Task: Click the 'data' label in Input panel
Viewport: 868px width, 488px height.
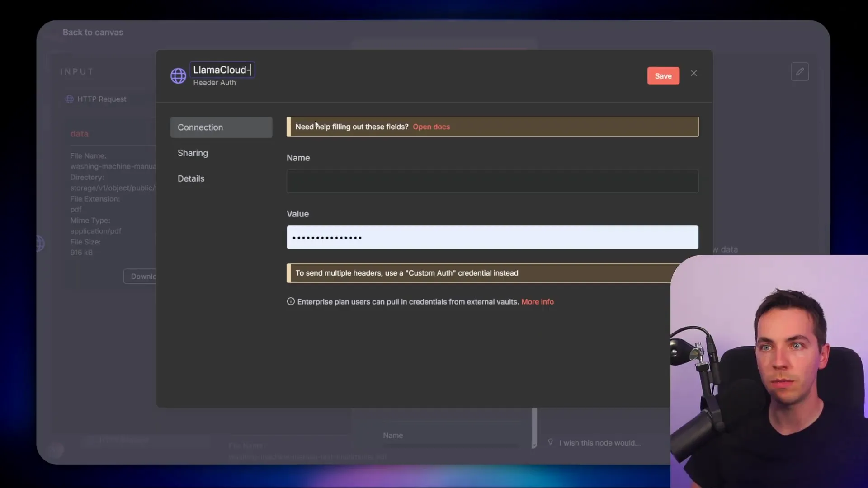Action: 79,134
